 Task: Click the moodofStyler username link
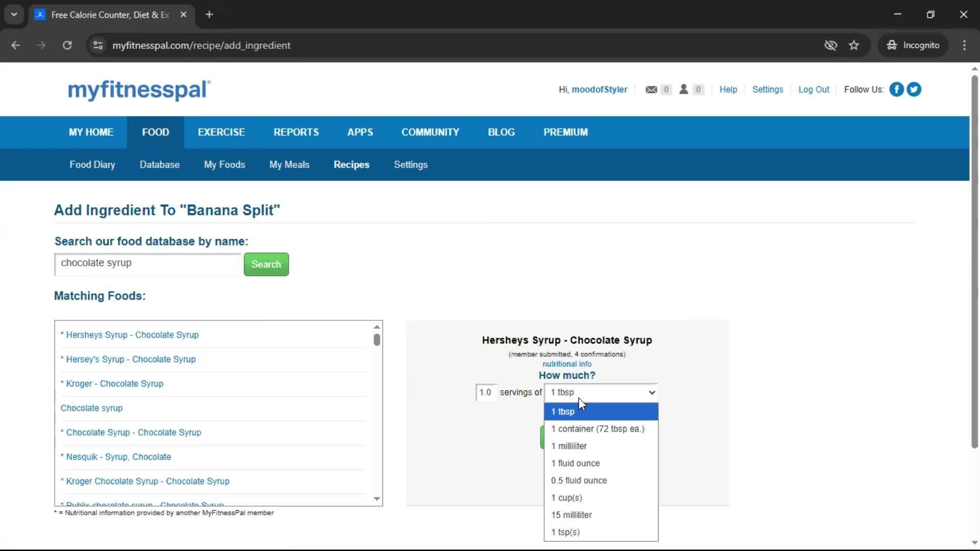tap(599, 90)
